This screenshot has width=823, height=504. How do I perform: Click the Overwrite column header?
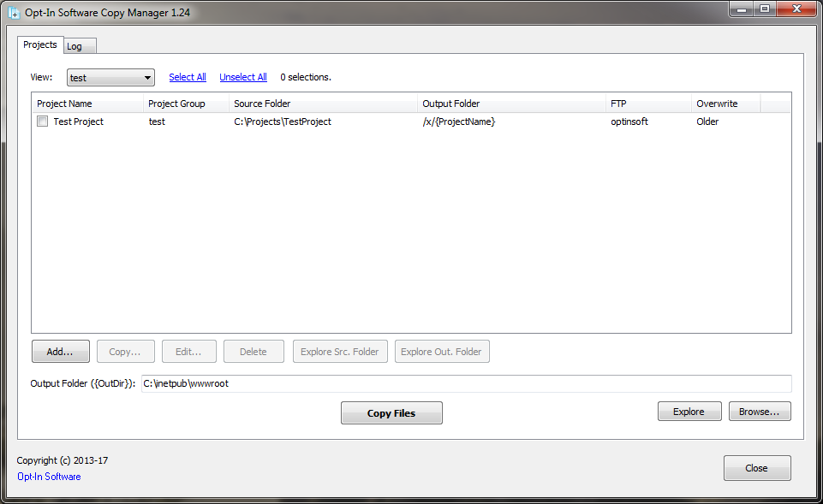coord(725,104)
